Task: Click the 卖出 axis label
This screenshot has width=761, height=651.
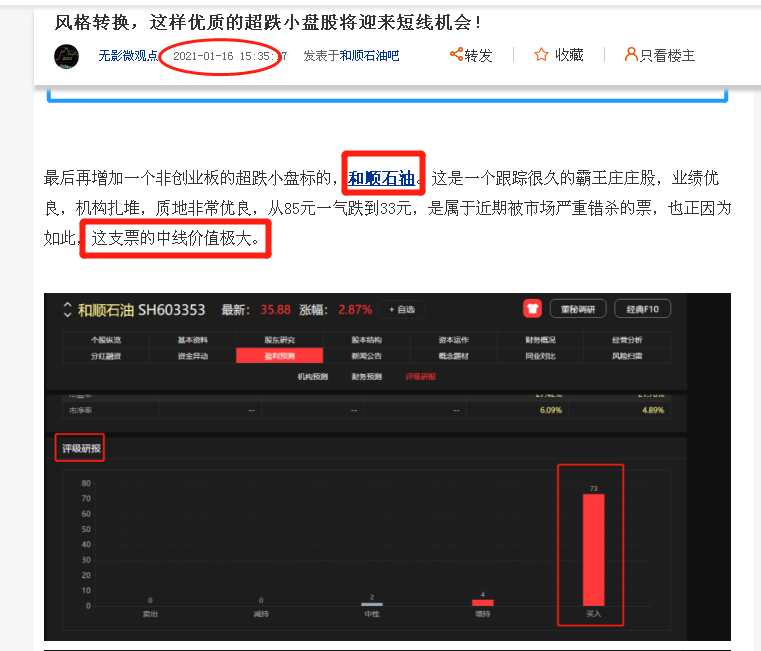Action: click(x=150, y=614)
